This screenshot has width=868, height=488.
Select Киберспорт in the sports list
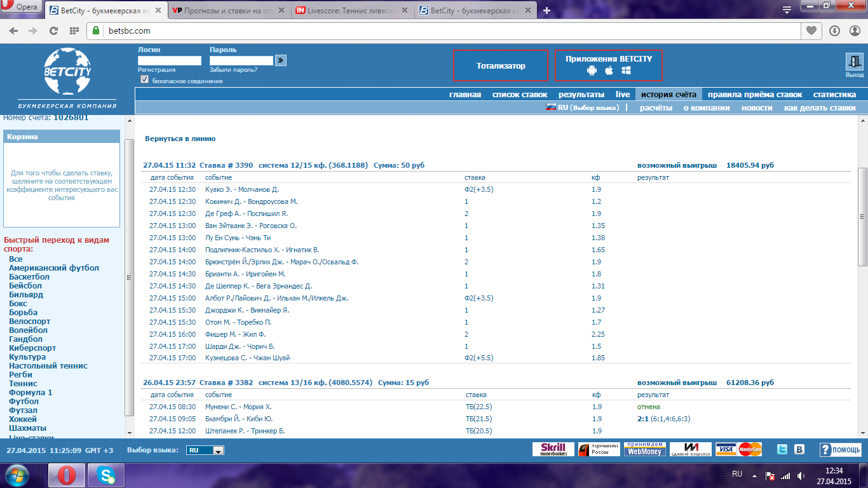point(32,348)
